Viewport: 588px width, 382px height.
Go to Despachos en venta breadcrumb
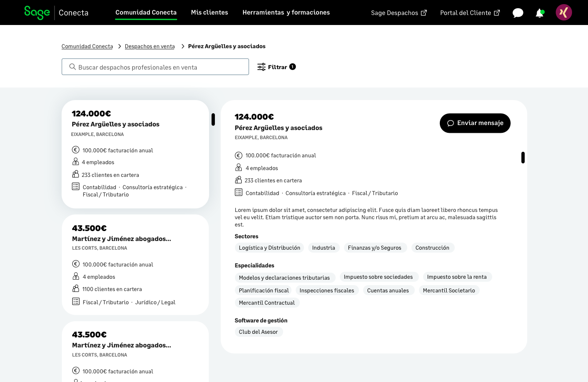click(149, 46)
